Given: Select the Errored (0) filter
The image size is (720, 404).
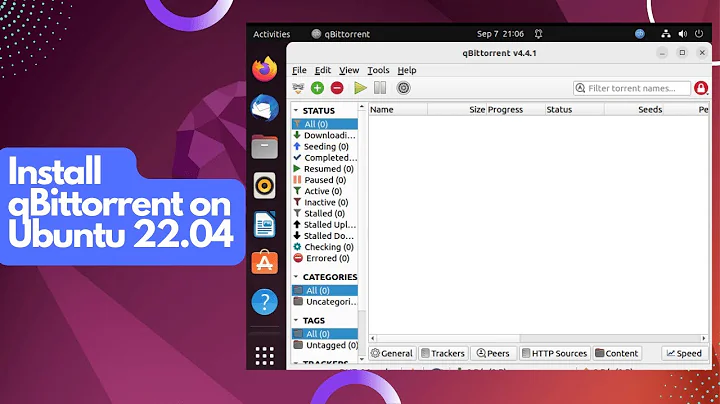Looking at the screenshot, I should pos(325,258).
